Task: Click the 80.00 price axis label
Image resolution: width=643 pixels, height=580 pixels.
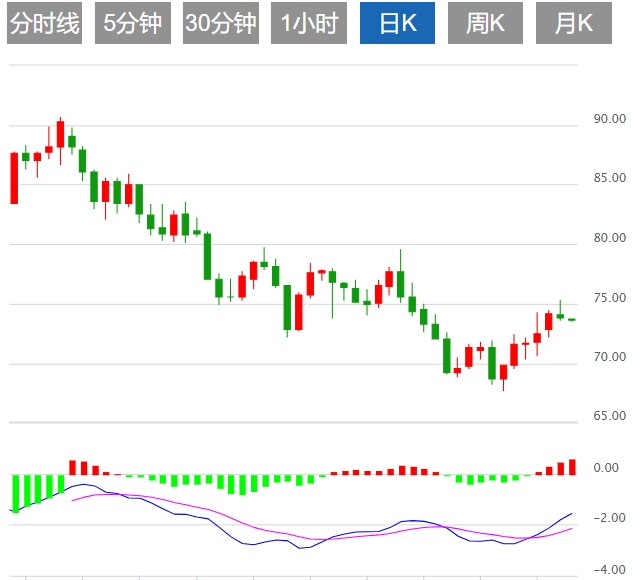Action: (x=609, y=238)
